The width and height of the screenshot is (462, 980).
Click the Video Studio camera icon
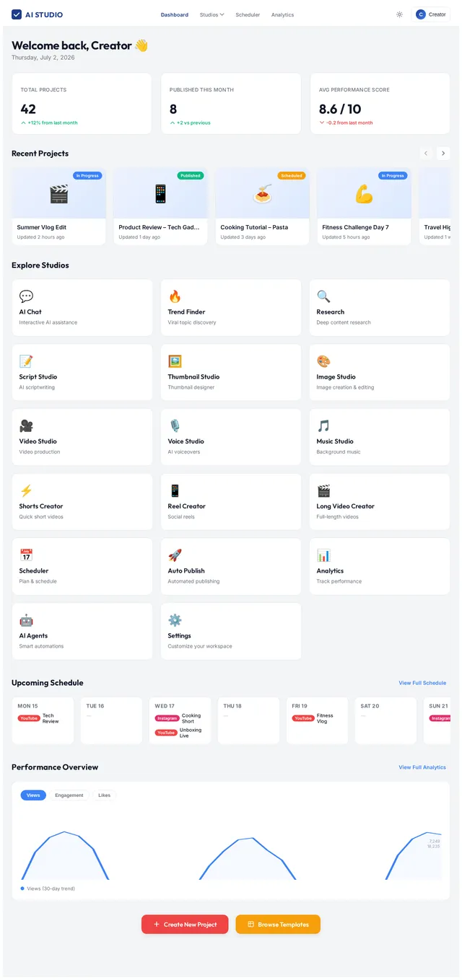click(26, 425)
